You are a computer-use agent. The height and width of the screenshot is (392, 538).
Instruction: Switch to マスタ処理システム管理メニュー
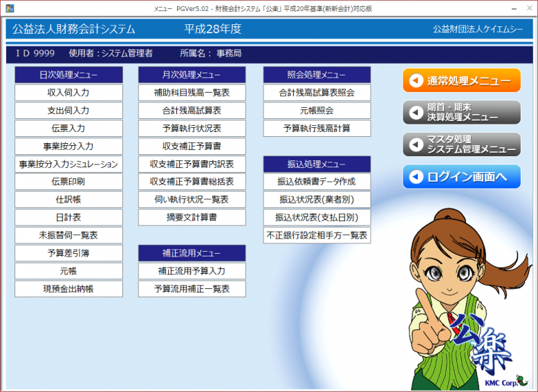(x=462, y=144)
